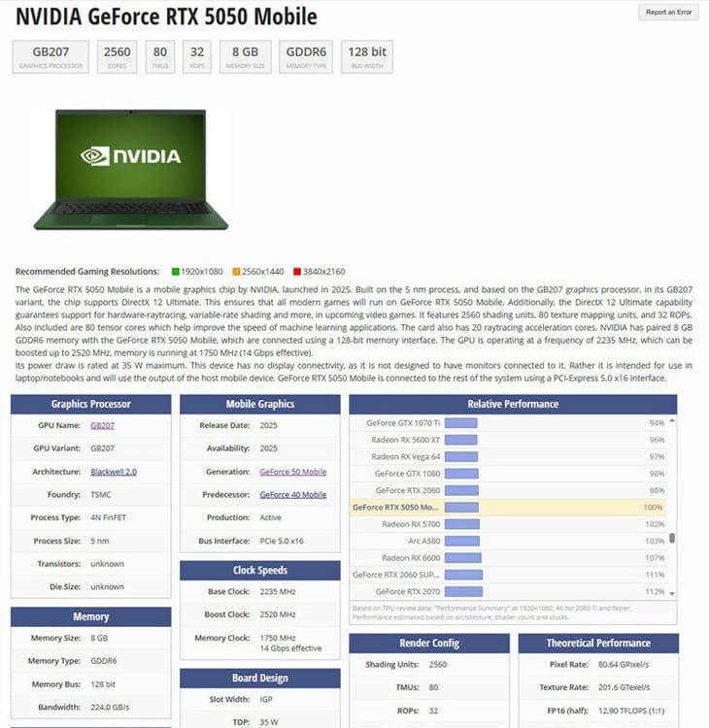Image resolution: width=709 pixels, height=728 pixels.
Task: Select GeForce RTX 2060 performance row
Action: [x=508, y=490]
